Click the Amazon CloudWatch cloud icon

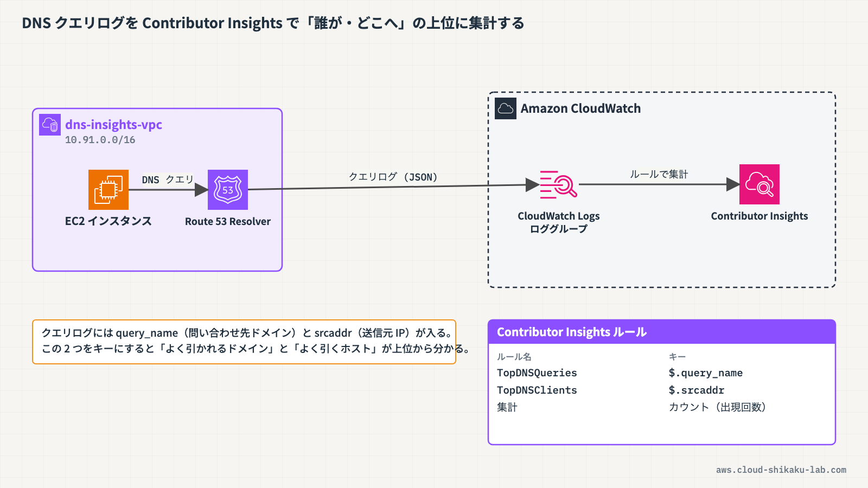pyautogui.click(x=506, y=108)
